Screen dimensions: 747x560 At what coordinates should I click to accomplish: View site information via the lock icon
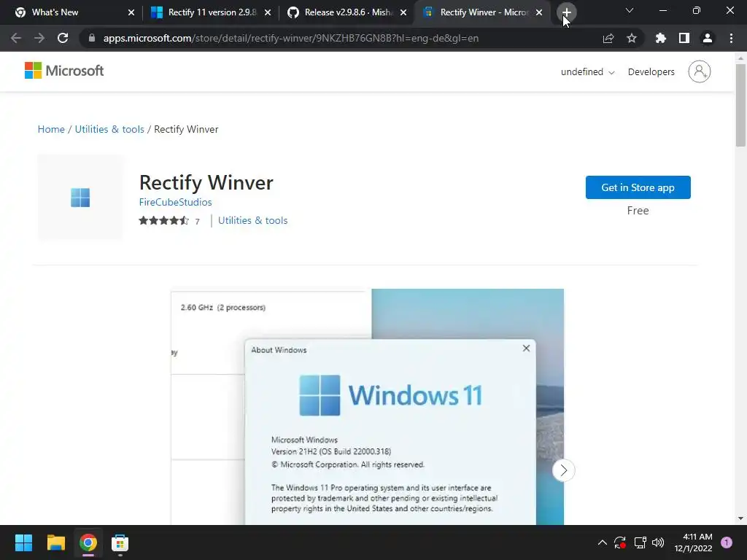point(92,38)
